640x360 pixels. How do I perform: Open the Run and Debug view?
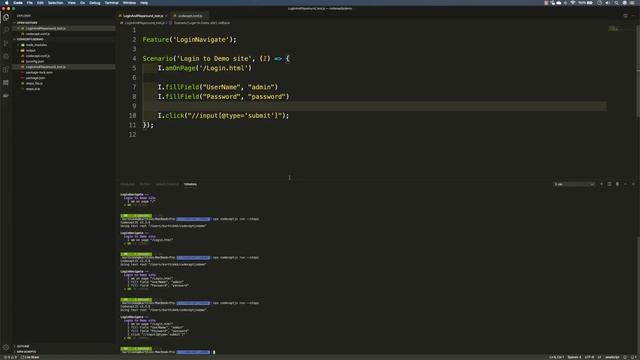tap(6, 56)
